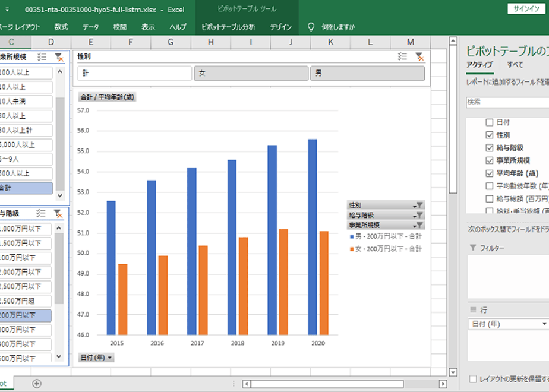Switch to the デザイン ribbon tab
The width and height of the screenshot is (549, 392).
(280, 27)
